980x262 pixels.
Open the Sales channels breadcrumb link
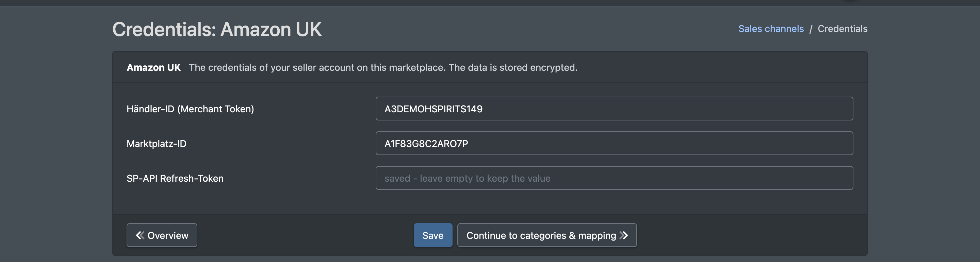coord(771,29)
